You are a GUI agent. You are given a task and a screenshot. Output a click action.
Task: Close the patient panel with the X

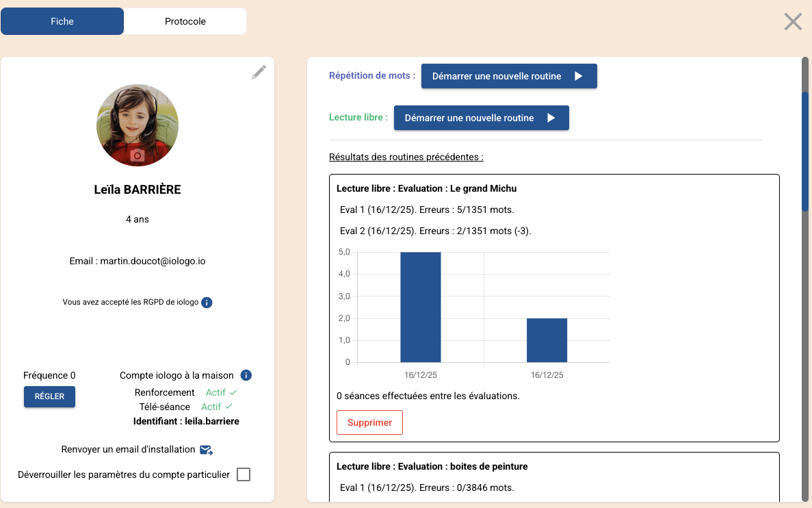point(793,22)
